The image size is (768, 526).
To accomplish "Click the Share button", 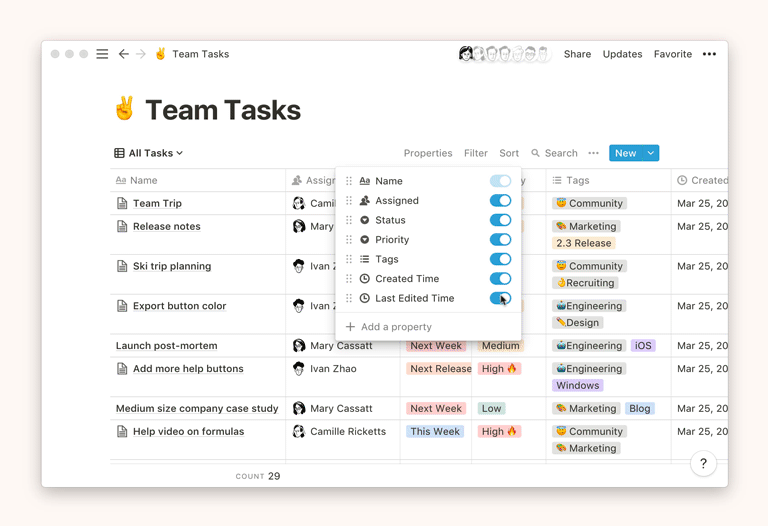I will [x=577, y=54].
